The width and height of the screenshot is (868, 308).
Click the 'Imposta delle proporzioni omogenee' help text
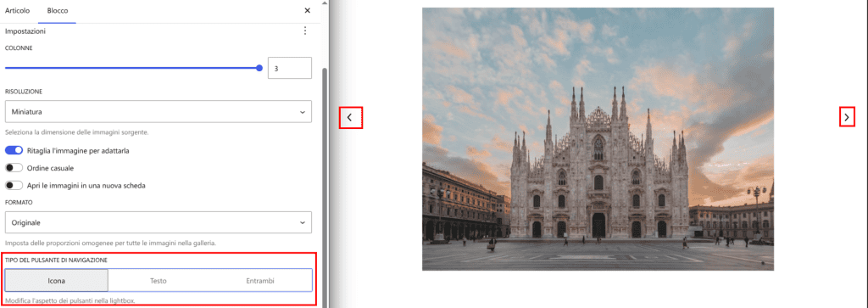110,244
